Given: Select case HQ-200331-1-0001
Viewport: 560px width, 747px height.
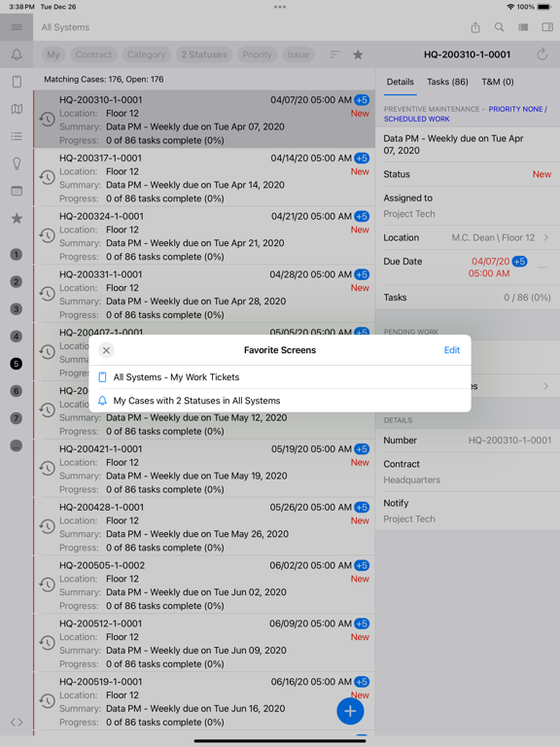Looking at the screenshot, I should (204, 294).
